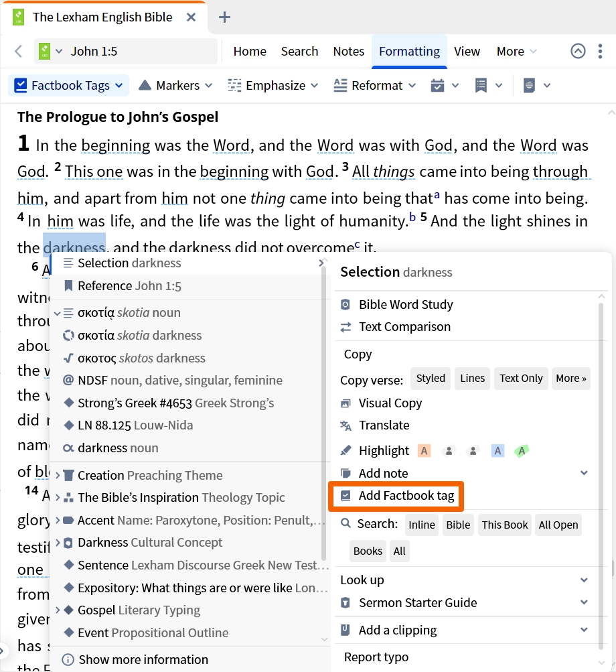616x672 pixels.
Task: Apply the green A highlight style
Action: pyautogui.click(x=522, y=451)
